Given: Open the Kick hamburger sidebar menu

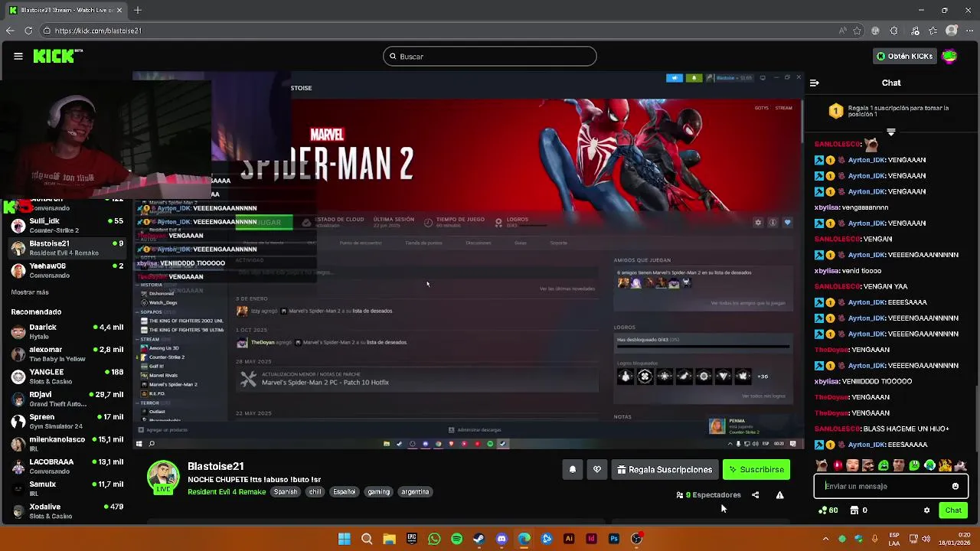Looking at the screenshot, I should [x=18, y=56].
